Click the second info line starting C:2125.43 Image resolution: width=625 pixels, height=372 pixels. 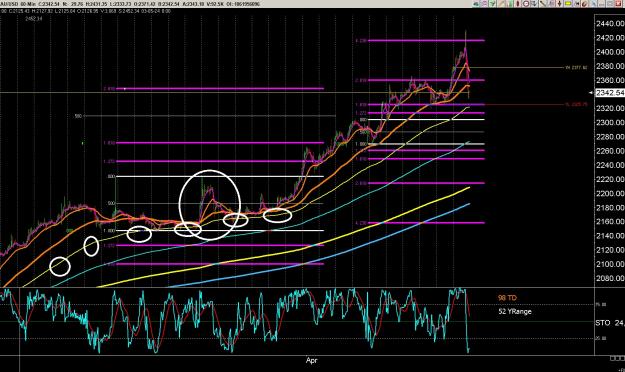[85, 11]
